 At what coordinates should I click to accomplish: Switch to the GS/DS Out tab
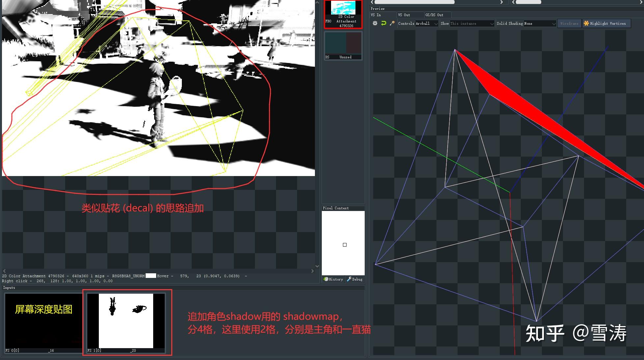click(x=434, y=15)
